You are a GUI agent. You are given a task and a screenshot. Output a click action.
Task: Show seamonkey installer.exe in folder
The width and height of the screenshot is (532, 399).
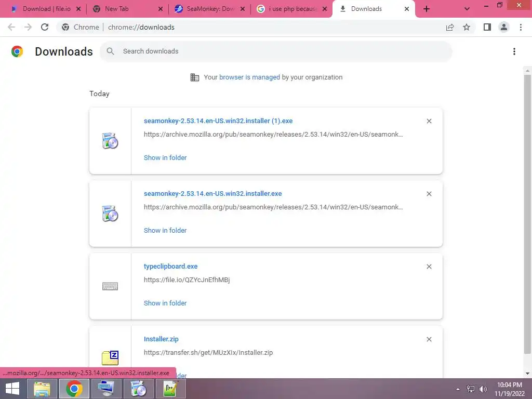coord(165,230)
